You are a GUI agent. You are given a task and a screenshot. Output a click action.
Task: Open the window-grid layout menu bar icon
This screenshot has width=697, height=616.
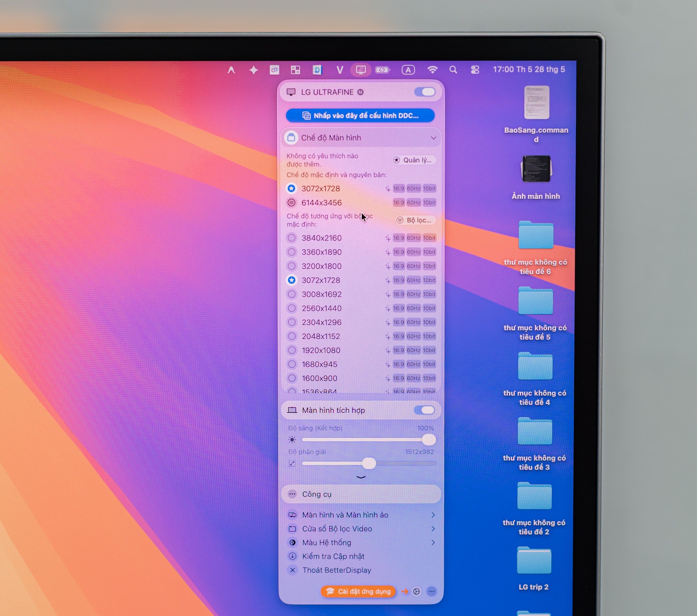295,70
